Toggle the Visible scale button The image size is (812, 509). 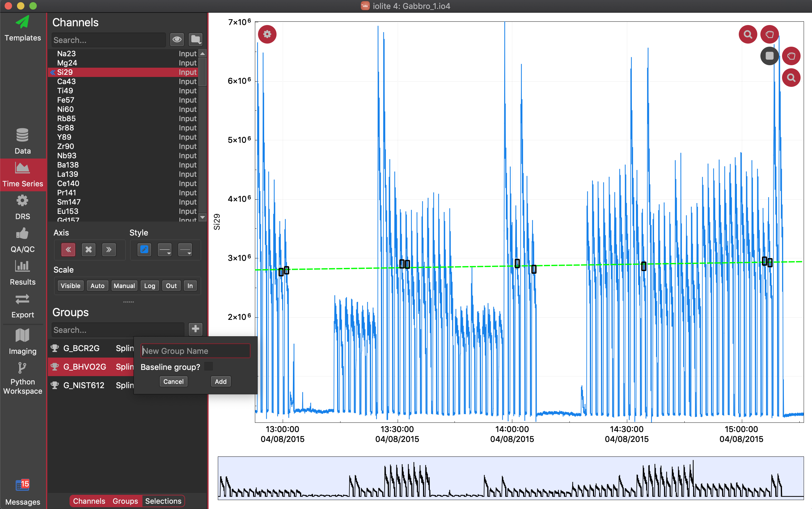point(70,286)
